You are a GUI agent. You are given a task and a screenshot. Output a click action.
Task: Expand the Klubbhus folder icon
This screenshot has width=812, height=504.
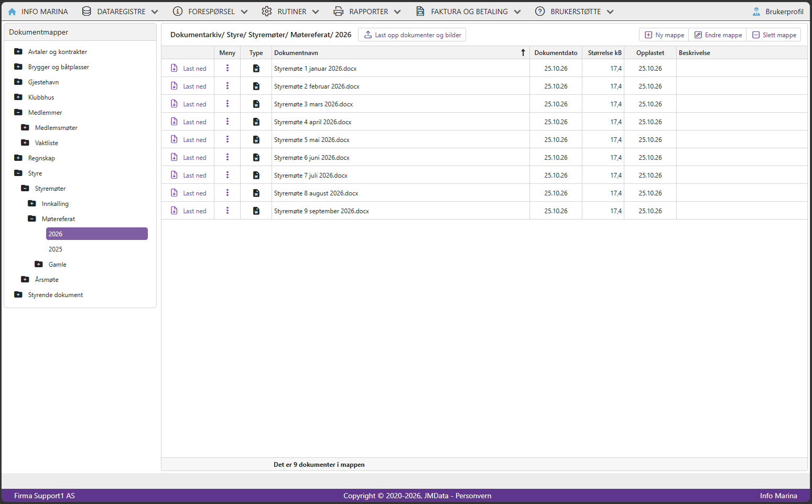click(x=18, y=97)
